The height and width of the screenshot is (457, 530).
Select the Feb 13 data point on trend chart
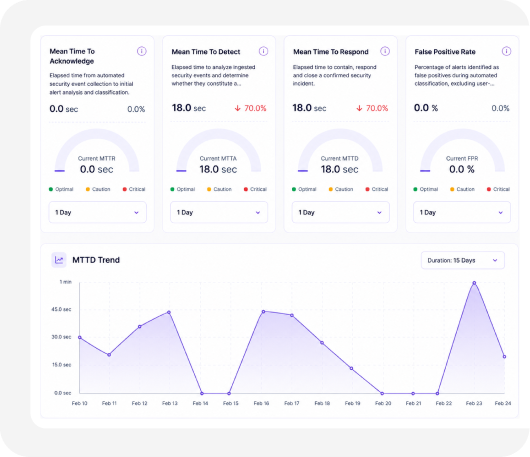[169, 312]
